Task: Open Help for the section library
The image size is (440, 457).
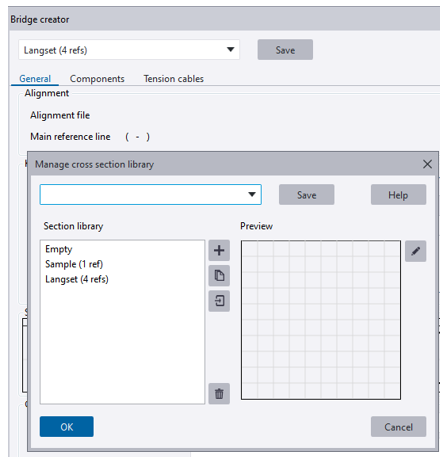Action: click(x=398, y=195)
